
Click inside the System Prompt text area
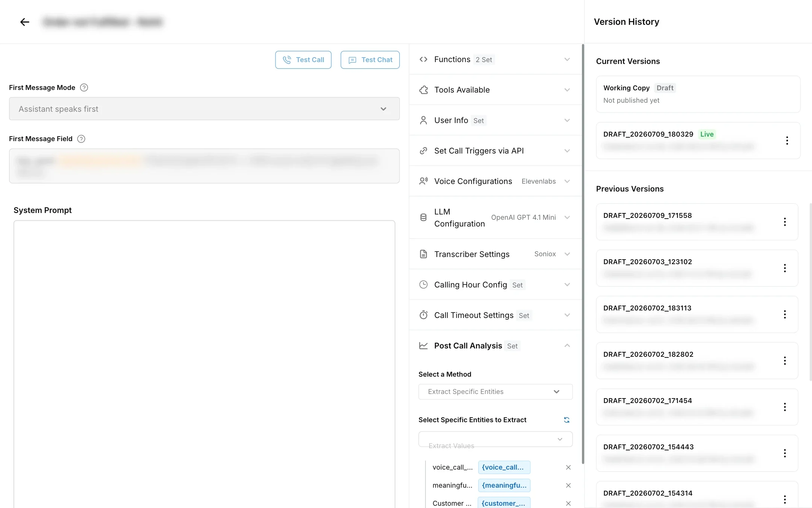coord(204,364)
